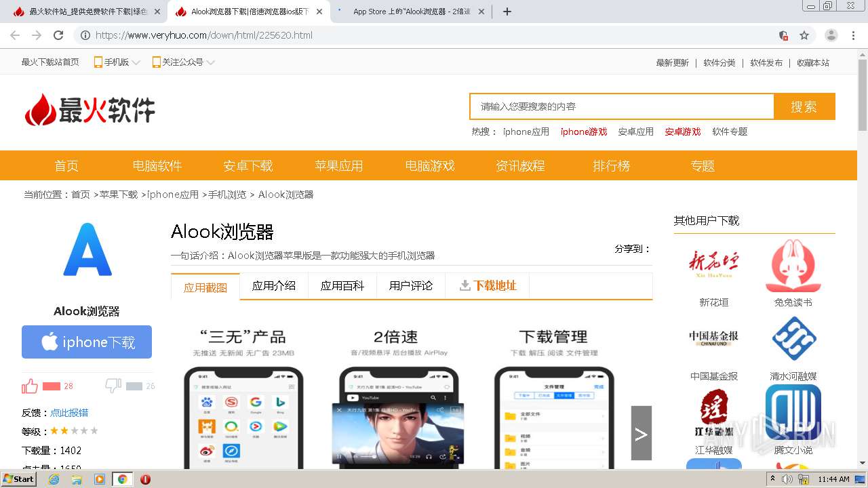Open 软件发布 link
868x488 pixels.
766,63
